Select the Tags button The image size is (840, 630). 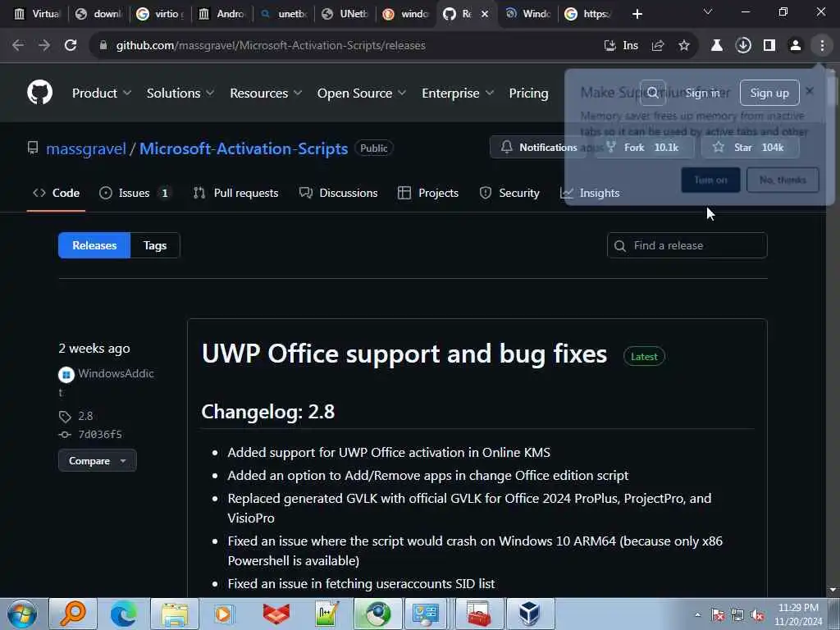[155, 245]
